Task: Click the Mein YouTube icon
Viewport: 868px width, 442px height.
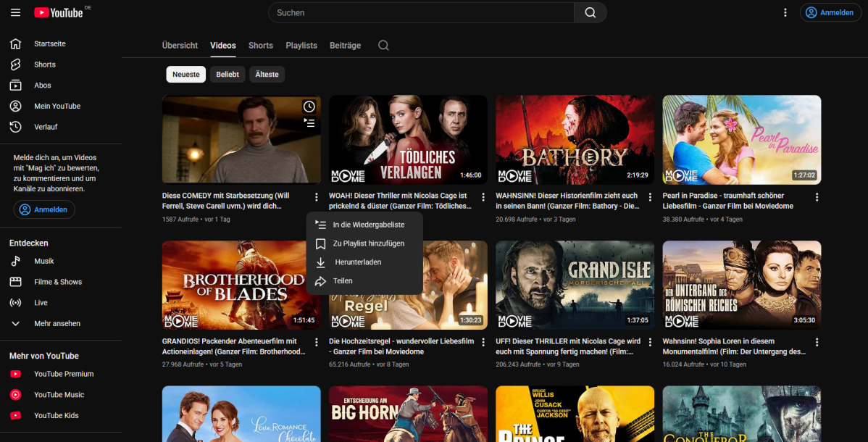Action: (15, 106)
